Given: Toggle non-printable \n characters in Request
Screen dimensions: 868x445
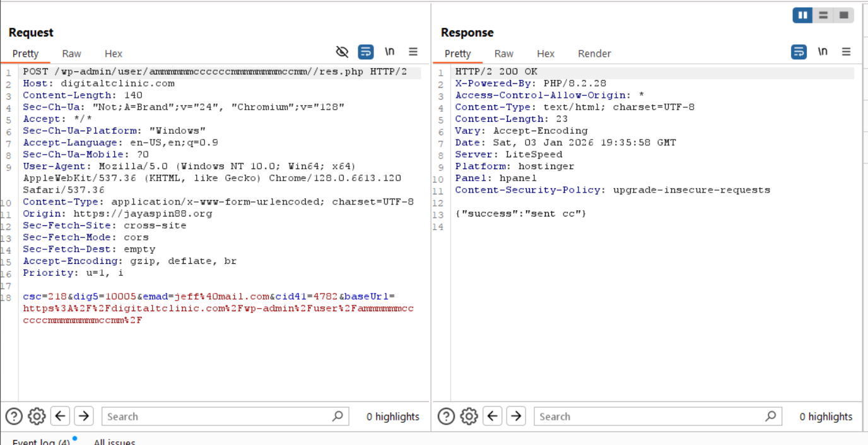Looking at the screenshot, I should [x=390, y=52].
